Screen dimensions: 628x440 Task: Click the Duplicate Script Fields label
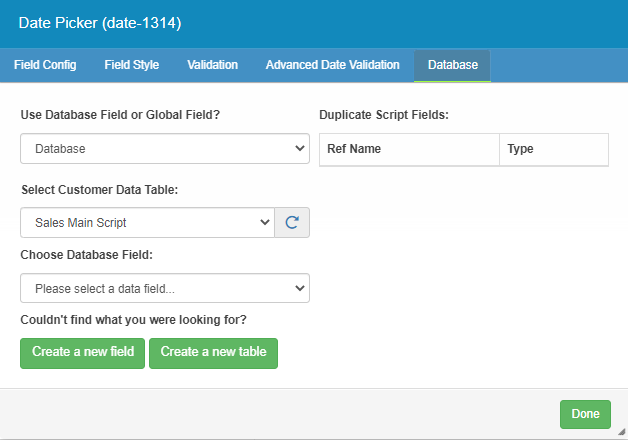(384, 115)
